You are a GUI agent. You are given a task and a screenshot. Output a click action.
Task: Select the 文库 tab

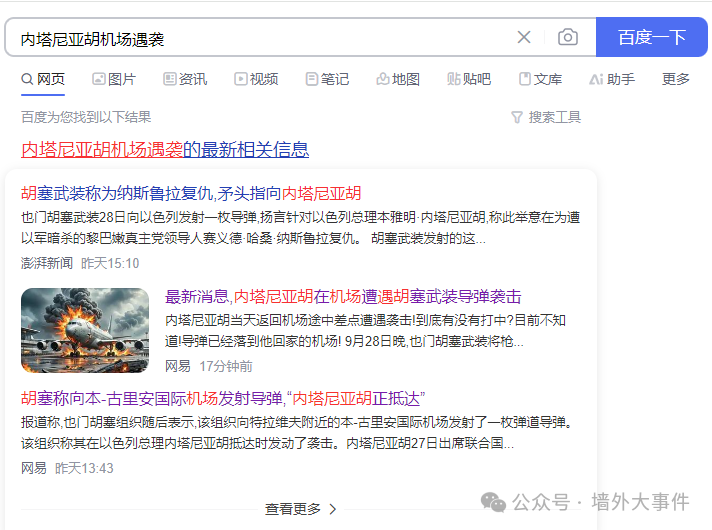[x=540, y=79]
